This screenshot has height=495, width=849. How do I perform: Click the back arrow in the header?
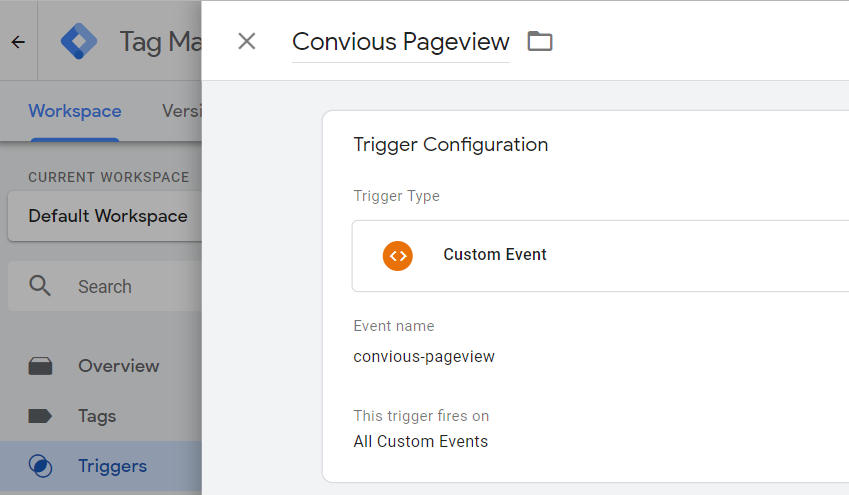(x=18, y=42)
